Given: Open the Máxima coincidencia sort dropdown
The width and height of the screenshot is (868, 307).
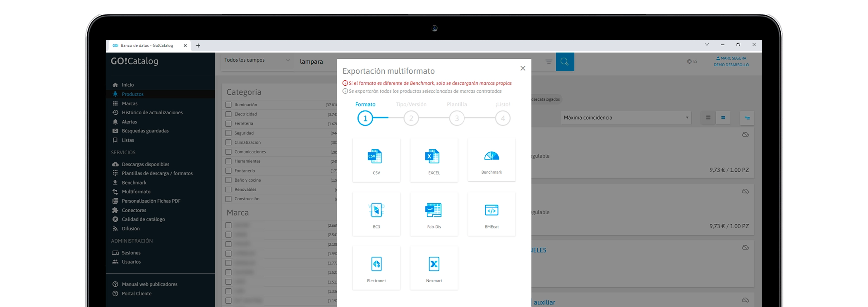Looking at the screenshot, I should pyautogui.click(x=626, y=118).
